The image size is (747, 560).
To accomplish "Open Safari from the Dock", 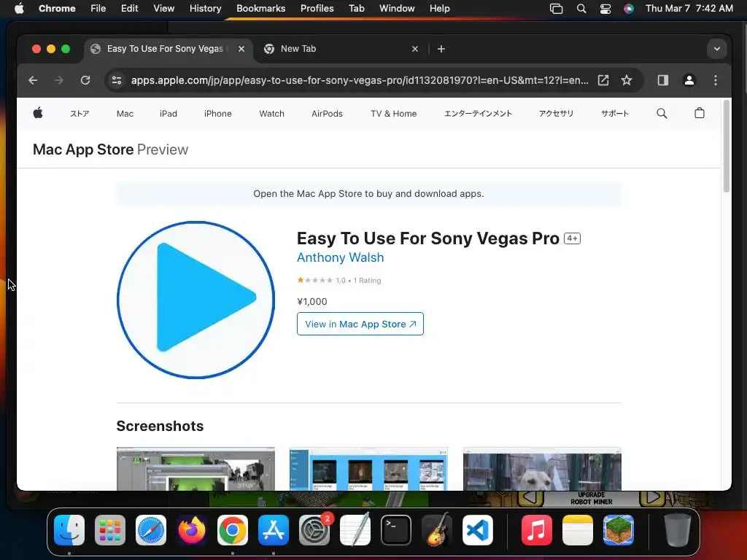I will [x=151, y=530].
